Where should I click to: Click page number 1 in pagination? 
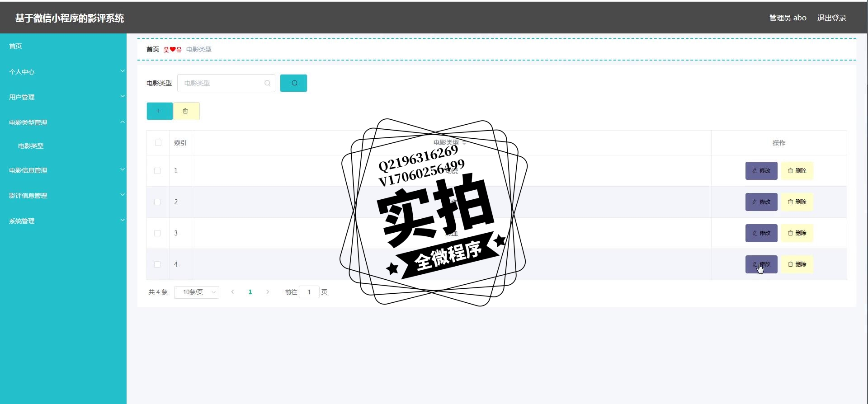click(x=250, y=292)
